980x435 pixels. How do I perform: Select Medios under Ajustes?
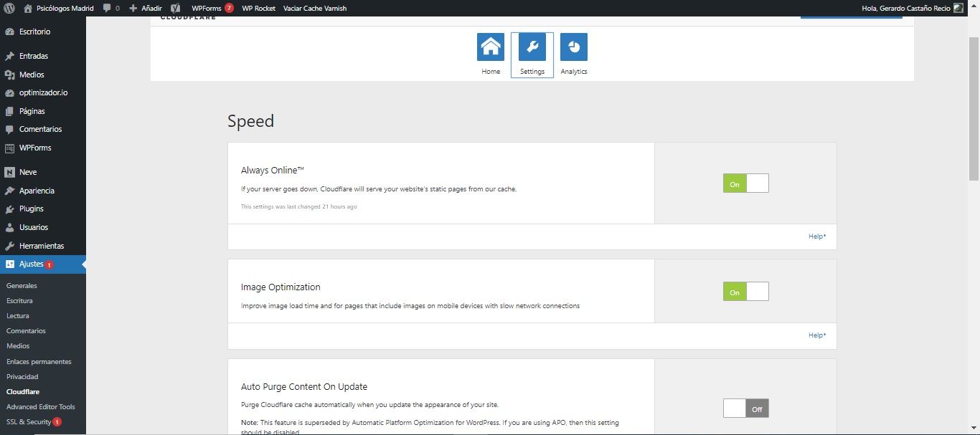tap(18, 346)
